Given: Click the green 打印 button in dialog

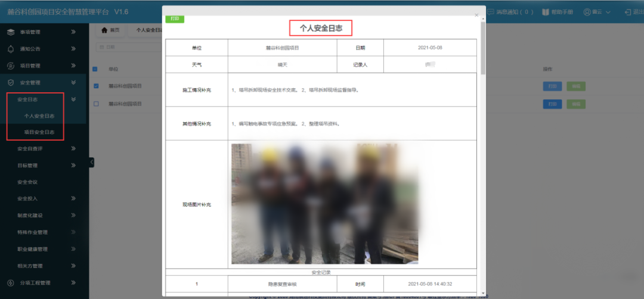Looking at the screenshot, I should (x=175, y=19).
